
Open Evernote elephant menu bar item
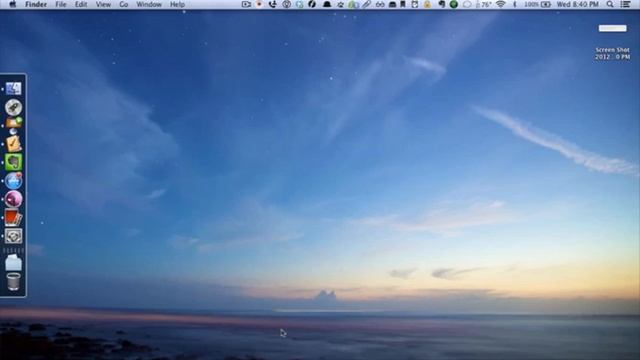click(441, 4)
